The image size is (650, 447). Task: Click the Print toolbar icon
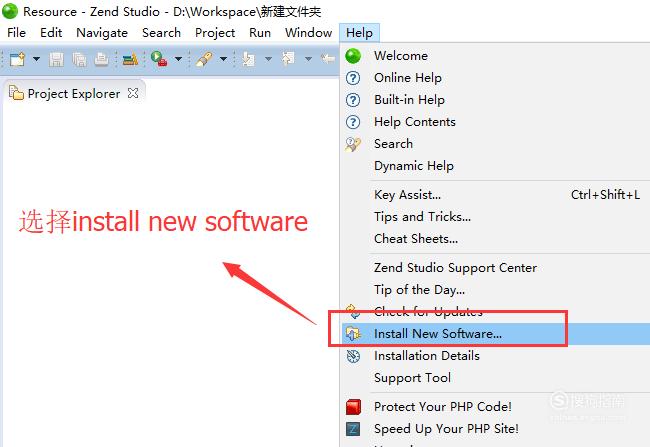102,59
